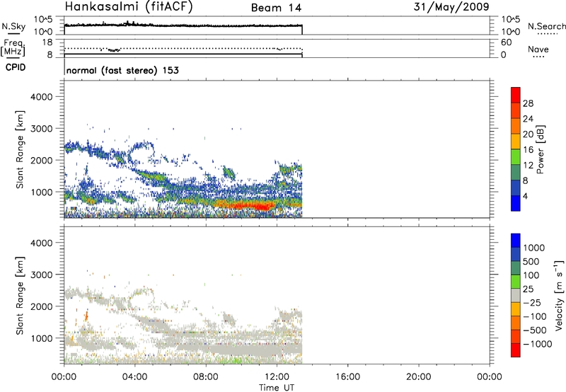This screenshot has height=392, width=566.
Task: Click the 'Hankasalmi (fitACF)' title text
Action: 129,7
